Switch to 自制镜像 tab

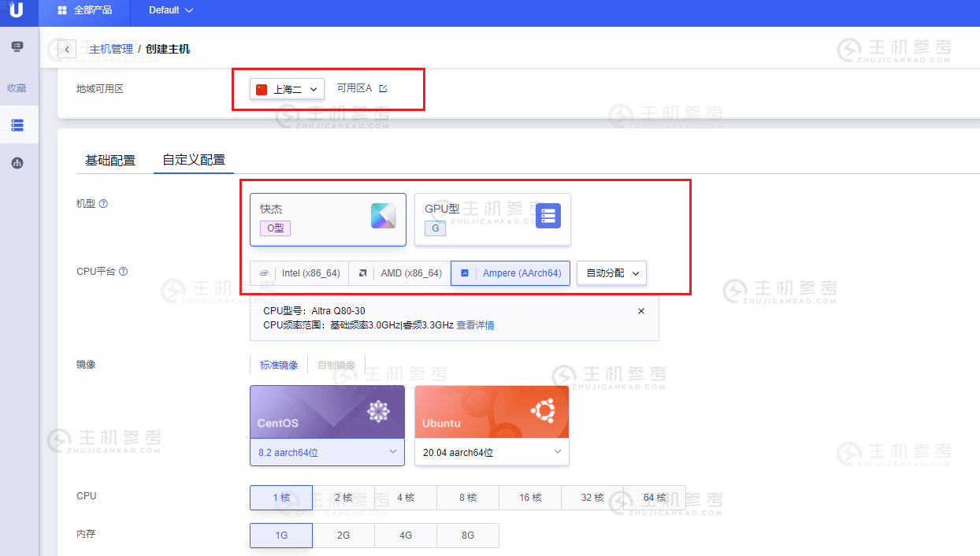point(336,365)
